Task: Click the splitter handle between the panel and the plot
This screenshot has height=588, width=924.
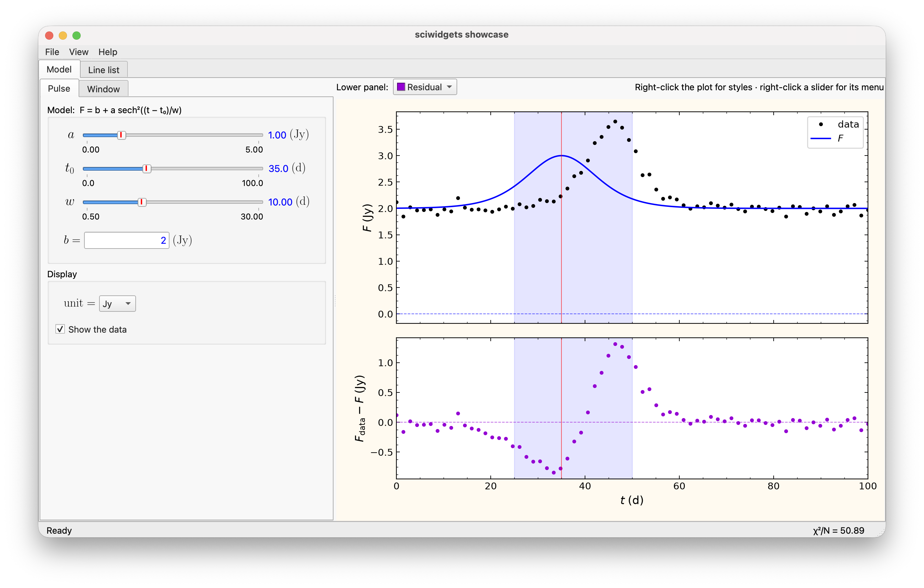Action: 335,300
